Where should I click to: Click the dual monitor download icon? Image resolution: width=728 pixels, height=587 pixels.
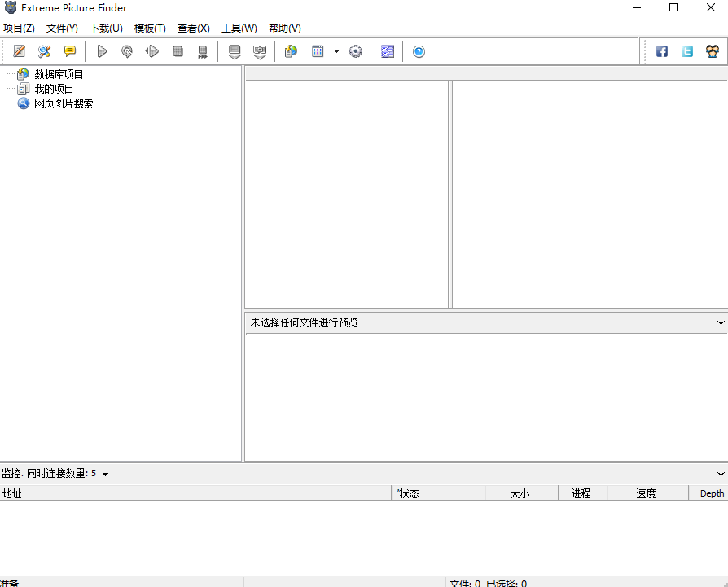click(x=260, y=51)
